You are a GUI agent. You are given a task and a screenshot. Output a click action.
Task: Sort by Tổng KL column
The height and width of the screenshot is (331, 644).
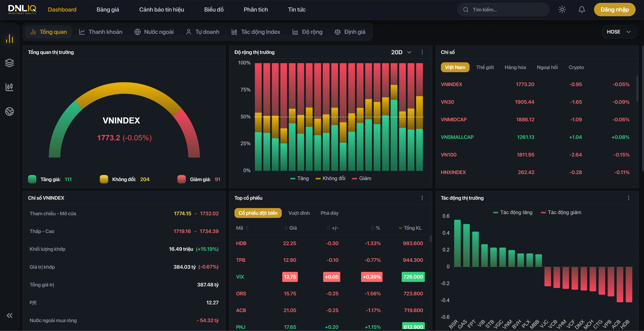pos(410,228)
